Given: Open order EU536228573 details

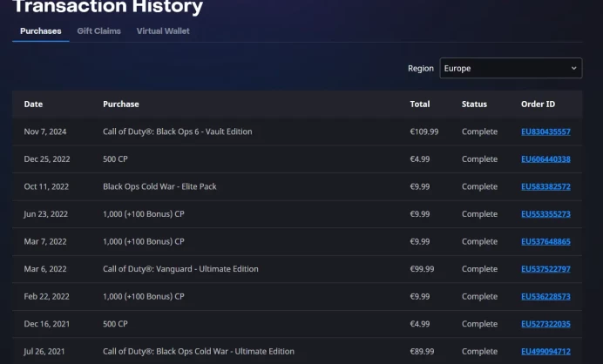Looking at the screenshot, I should [x=545, y=296].
